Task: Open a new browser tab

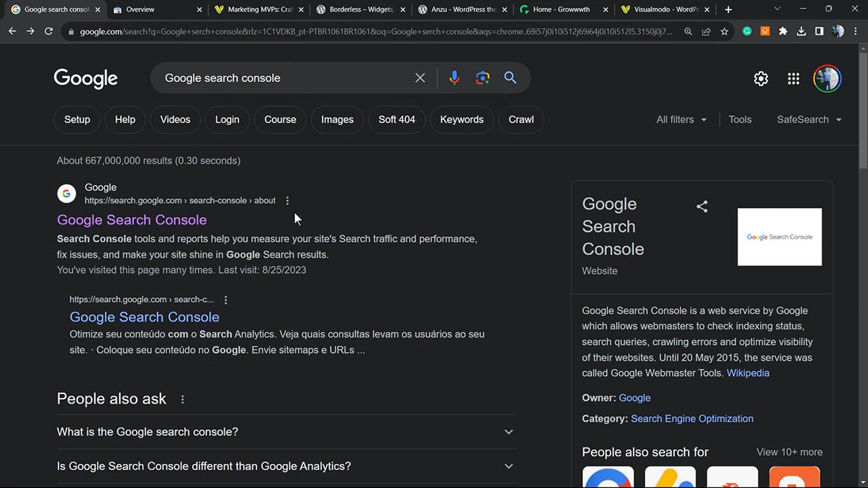Action: 728,9
